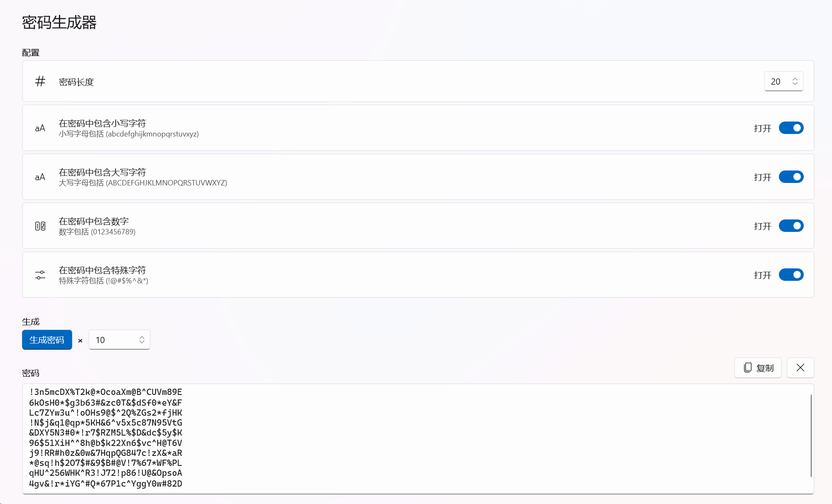Click the description 小写字母包括 (abcdefghijkmnopqrstuvxyz)
This screenshot has width=832, height=504.
click(129, 134)
